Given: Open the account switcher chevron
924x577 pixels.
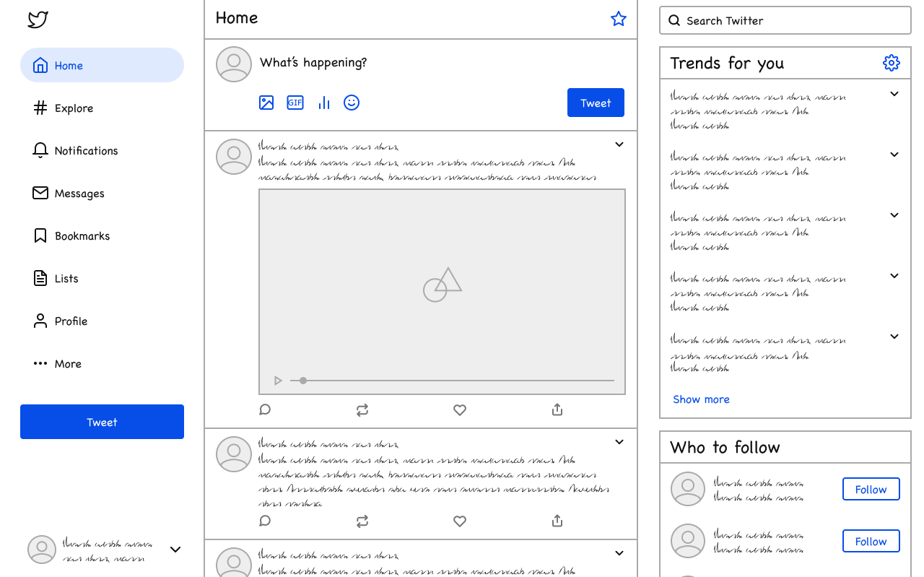Looking at the screenshot, I should point(175,550).
